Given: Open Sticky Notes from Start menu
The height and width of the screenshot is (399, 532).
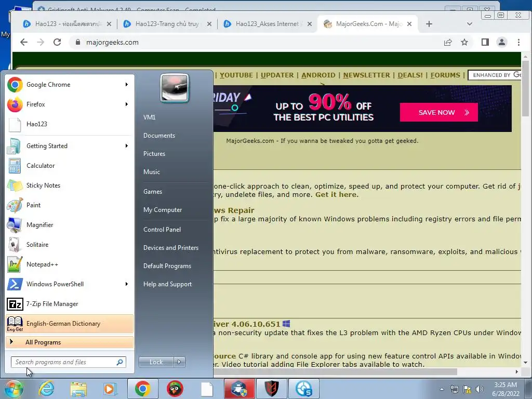Looking at the screenshot, I should click(x=69, y=185).
